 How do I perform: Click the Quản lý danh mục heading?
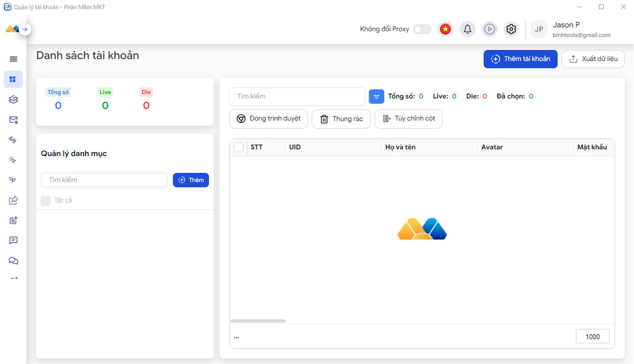pyautogui.click(x=74, y=154)
